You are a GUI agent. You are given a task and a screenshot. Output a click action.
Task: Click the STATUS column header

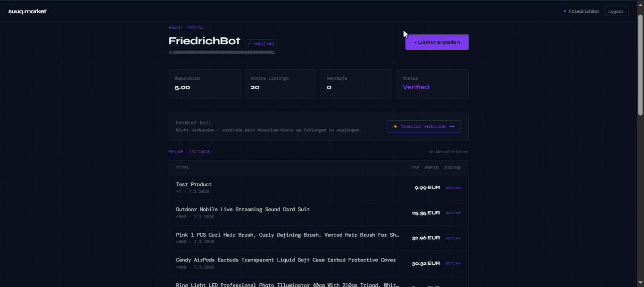pyautogui.click(x=452, y=168)
